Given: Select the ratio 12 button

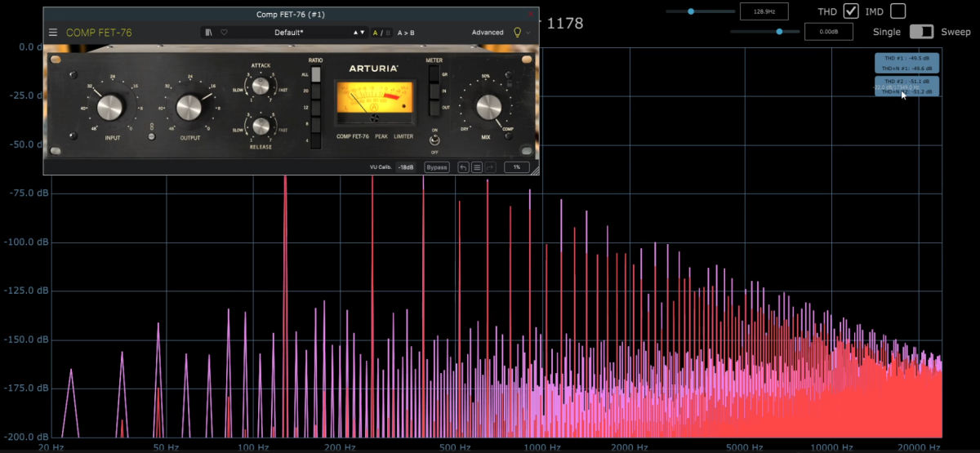Looking at the screenshot, I should point(316,107).
